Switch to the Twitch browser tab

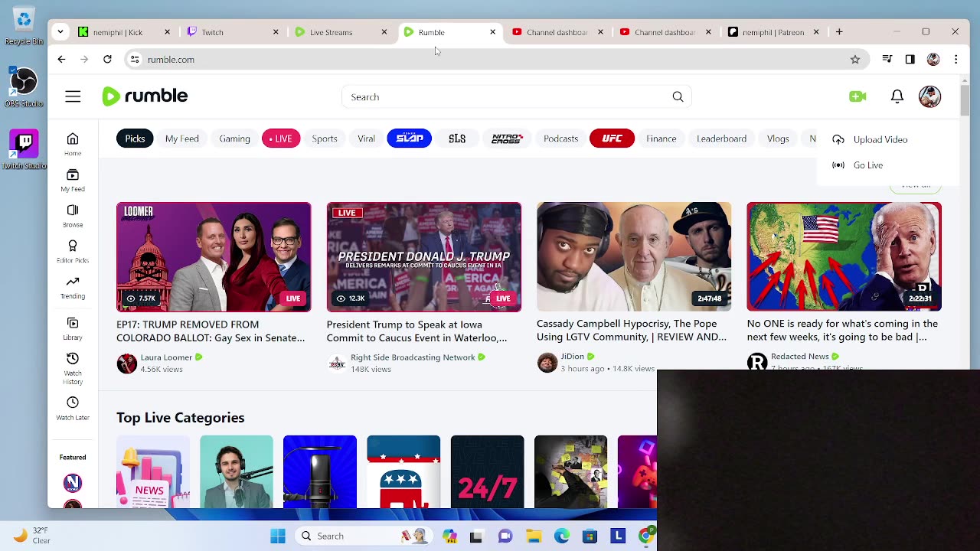point(234,32)
